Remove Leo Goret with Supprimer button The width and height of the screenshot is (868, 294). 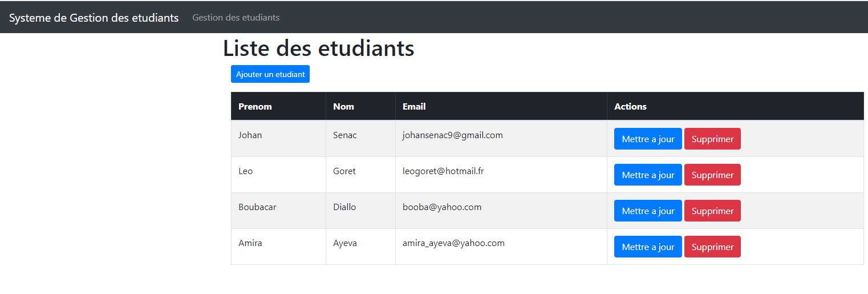712,175
